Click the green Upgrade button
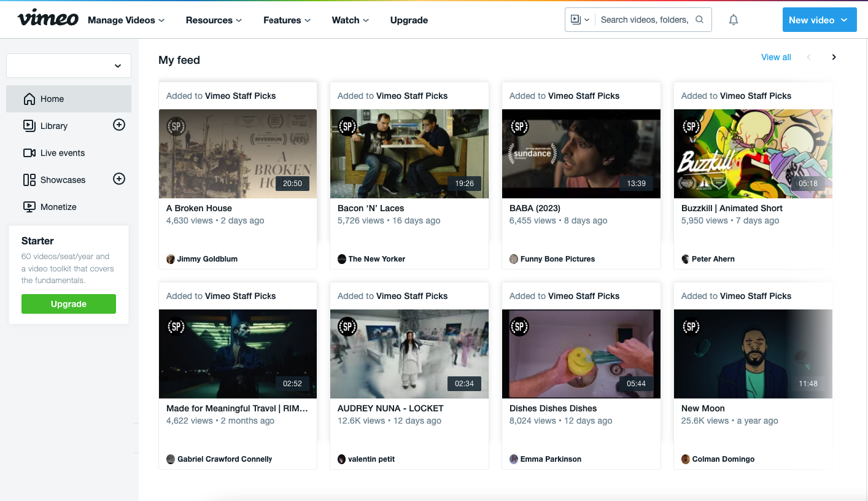 click(x=69, y=304)
